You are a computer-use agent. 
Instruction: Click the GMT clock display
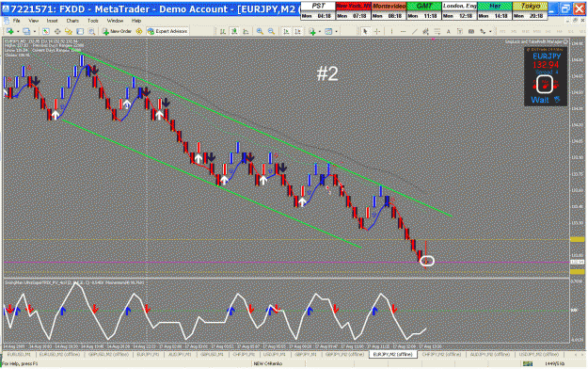423,11
